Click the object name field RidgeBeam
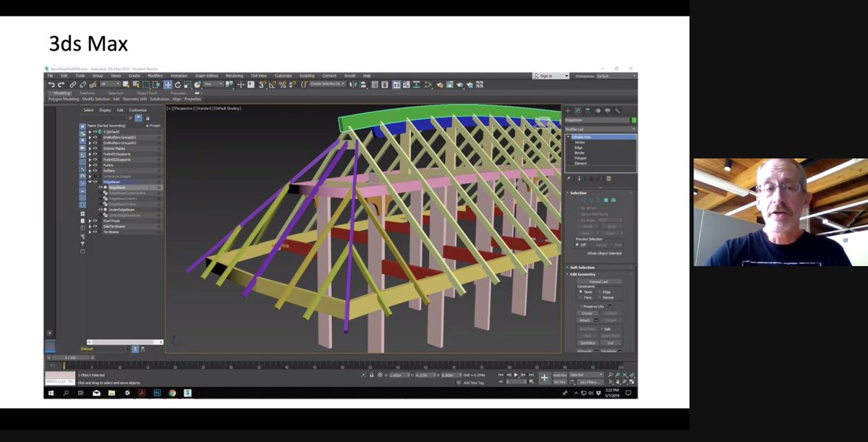868x442 pixels. (x=597, y=120)
